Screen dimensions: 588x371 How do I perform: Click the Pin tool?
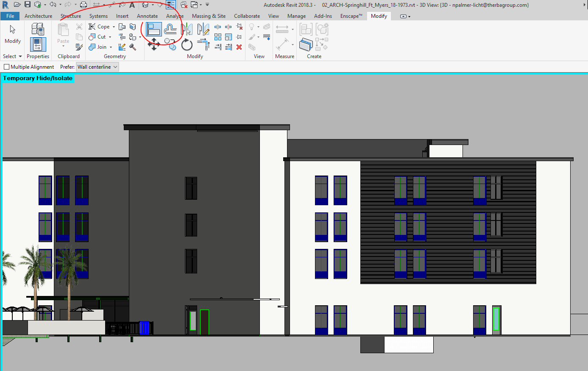click(240, 37)
